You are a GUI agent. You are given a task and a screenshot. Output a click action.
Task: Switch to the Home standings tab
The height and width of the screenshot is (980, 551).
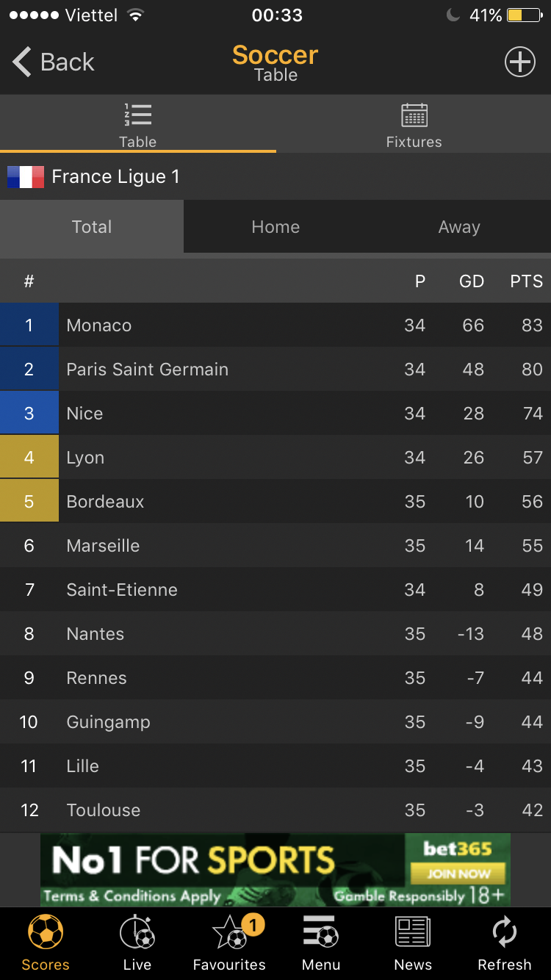(275, 227)
